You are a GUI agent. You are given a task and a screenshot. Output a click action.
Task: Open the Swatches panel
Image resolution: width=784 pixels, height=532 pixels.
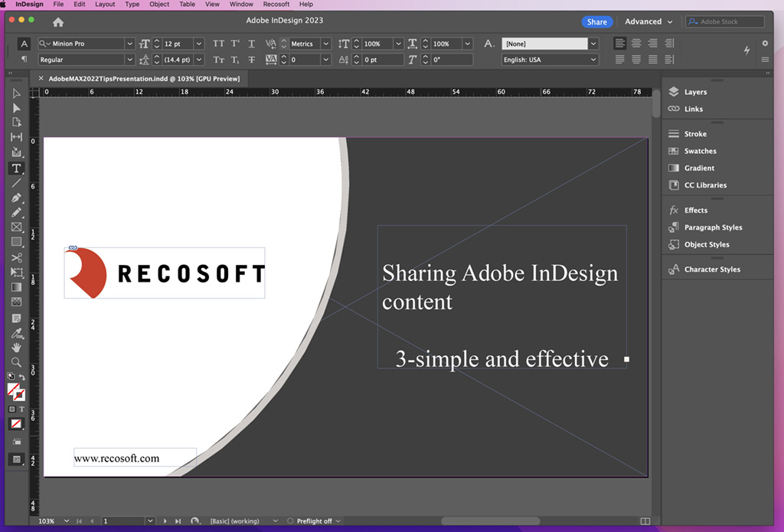click(700, 151)
